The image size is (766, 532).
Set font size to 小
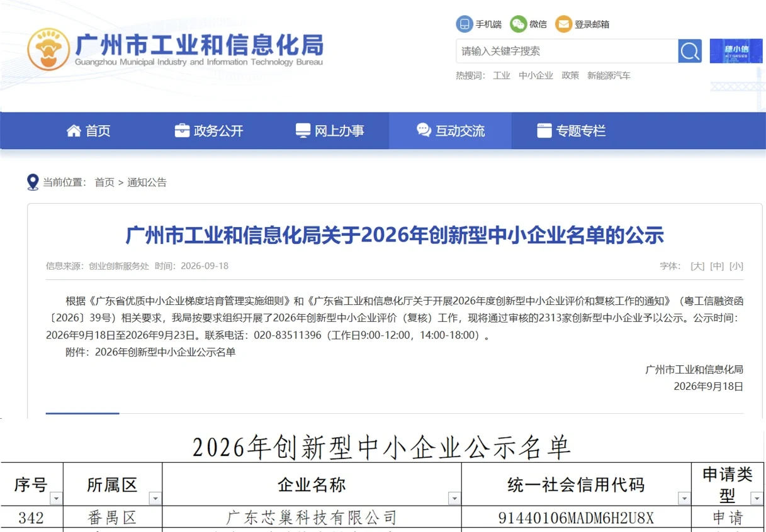pos(736,266)
